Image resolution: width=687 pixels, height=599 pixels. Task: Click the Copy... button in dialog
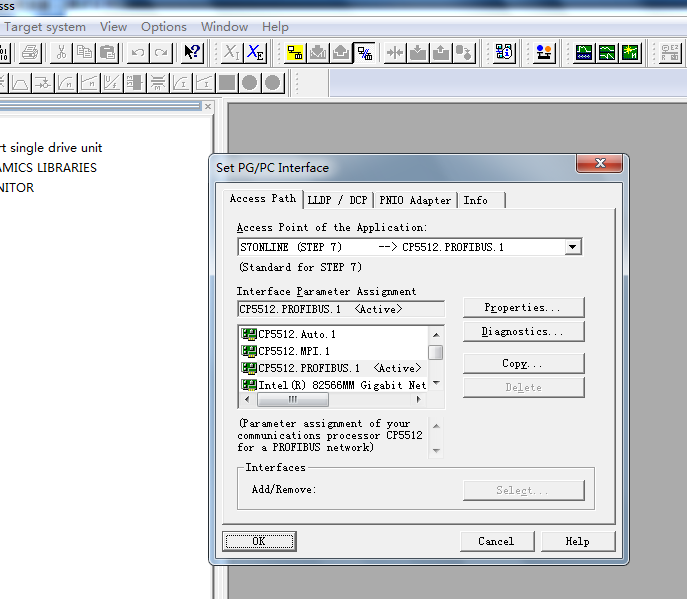point(524,364)
